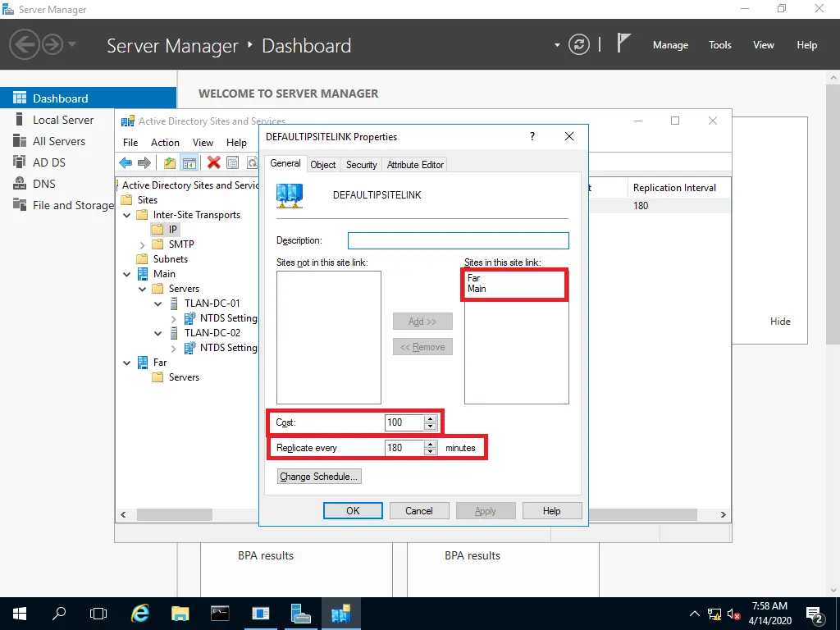
Task: Click the OK button
Action: tap(353, 510)
